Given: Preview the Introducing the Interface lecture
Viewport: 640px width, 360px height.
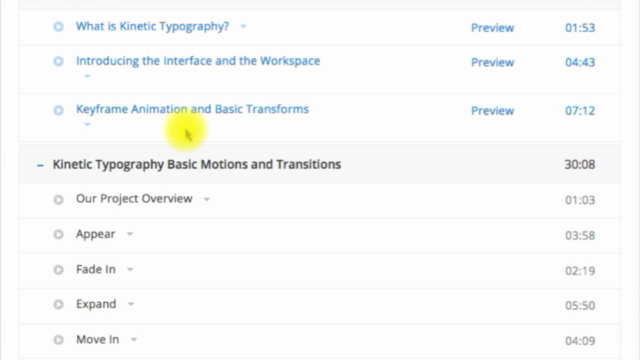Looking at the screenshot, I should (492, 62).
